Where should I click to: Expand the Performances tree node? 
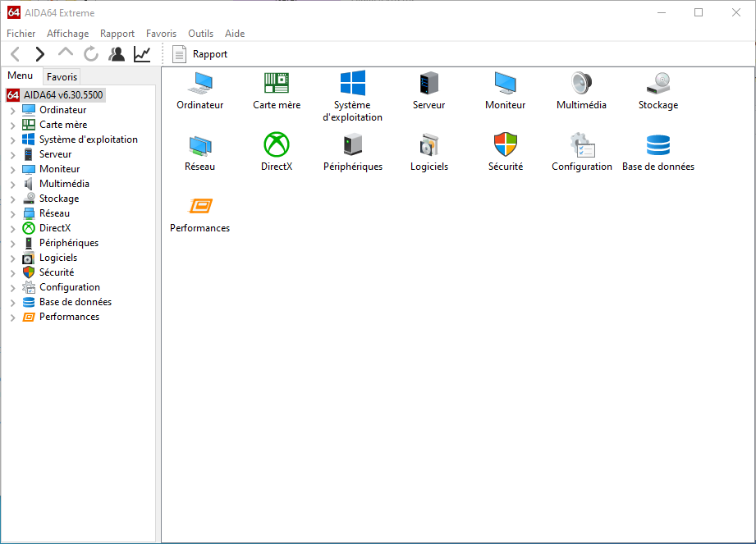tap(13, 317)
